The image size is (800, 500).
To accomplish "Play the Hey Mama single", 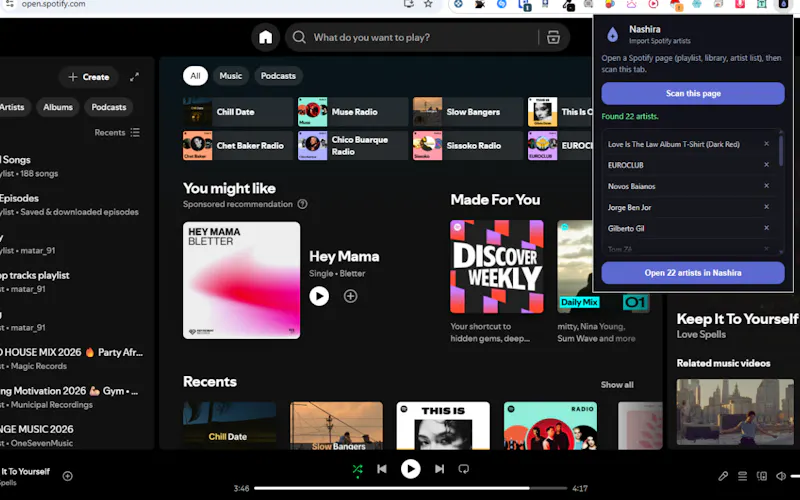I will point(319,296).
